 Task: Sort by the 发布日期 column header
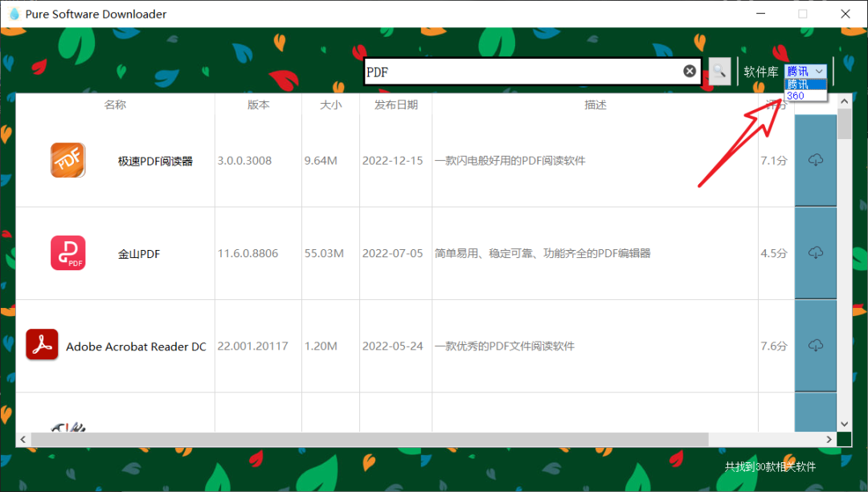(x=395, y=105)
